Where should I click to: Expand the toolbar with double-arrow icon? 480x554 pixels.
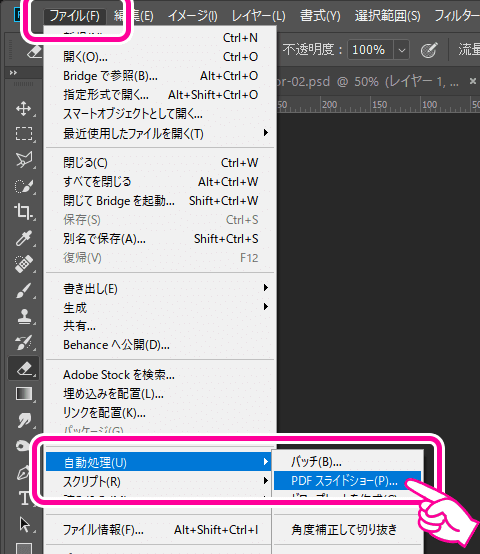click(13, 73)
